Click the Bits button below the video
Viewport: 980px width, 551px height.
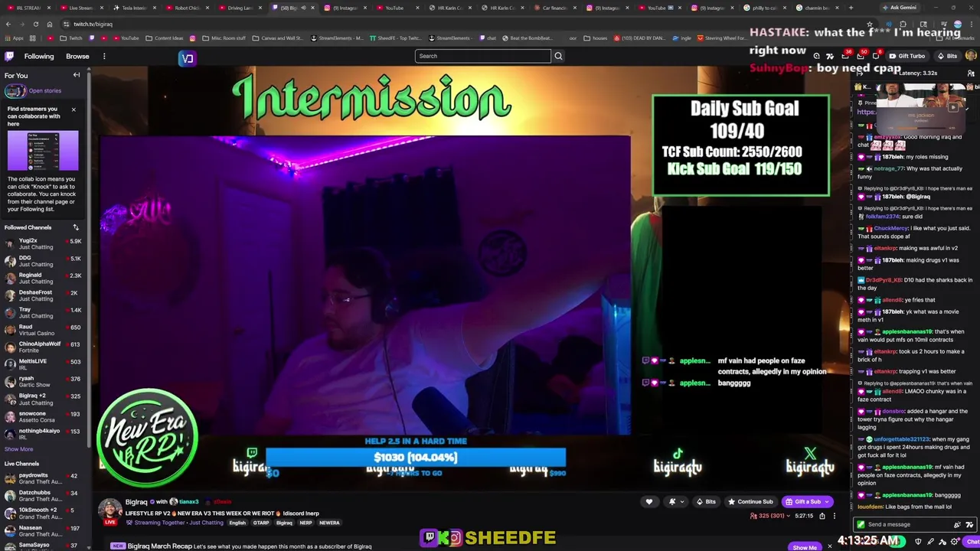coord(706,502)
